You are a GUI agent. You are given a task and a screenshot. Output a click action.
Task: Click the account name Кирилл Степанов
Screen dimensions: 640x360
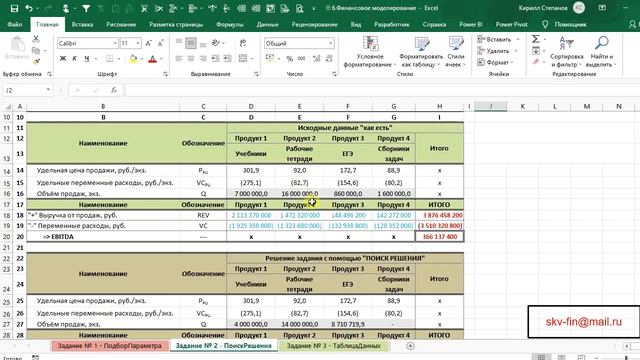(543, 8)
